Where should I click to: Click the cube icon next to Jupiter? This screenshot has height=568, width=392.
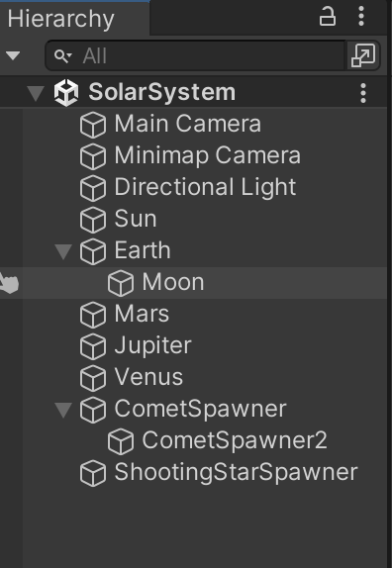(x=93, y=346)
